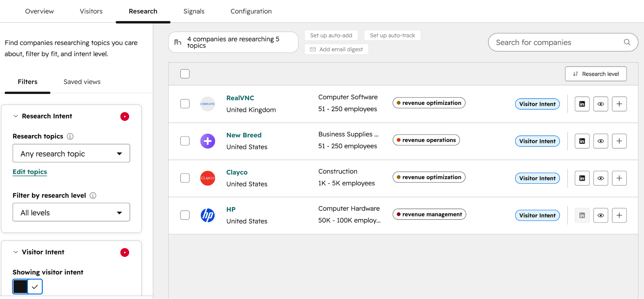Click Clayco Visitor Intent badge
Screen dimensions: 644x299
tap(537, 178)
